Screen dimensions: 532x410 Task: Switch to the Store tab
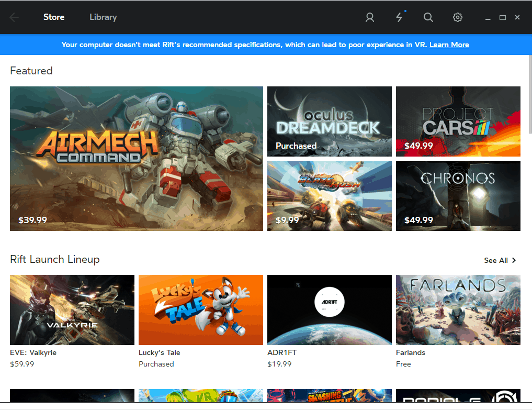54,17
